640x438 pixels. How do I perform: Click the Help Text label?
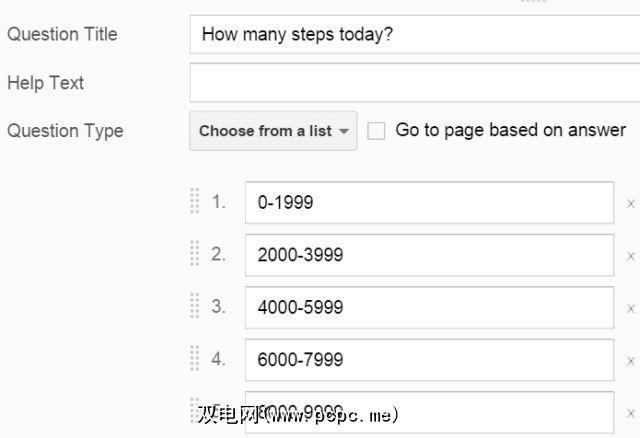pyautogui.click(x=46, y=83)
